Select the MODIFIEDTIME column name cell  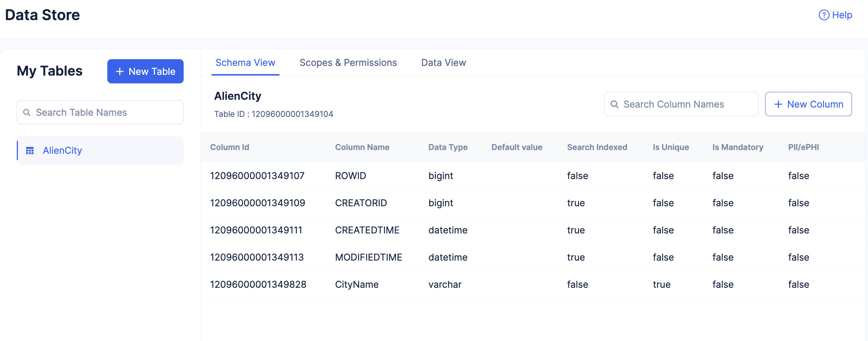pos(368,257)
